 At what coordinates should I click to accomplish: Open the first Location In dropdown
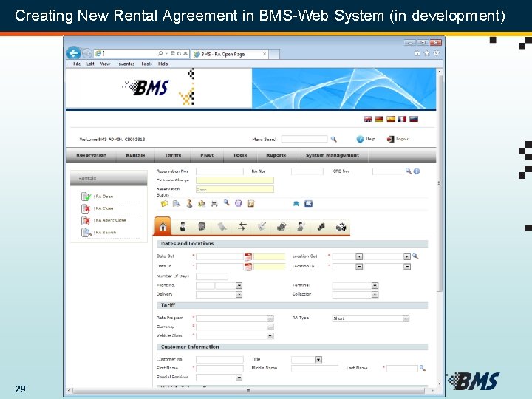[359, 267]
